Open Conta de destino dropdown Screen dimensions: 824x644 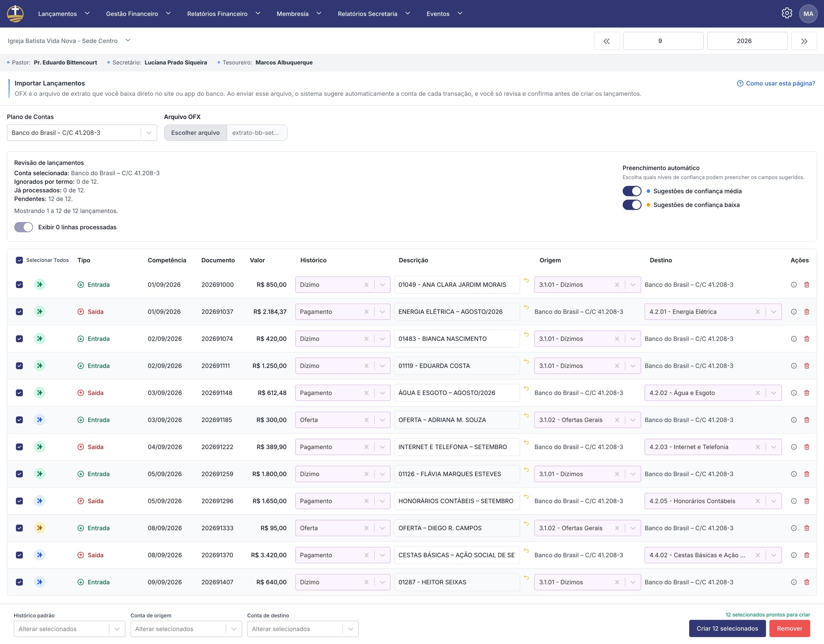tap(302, 629)
